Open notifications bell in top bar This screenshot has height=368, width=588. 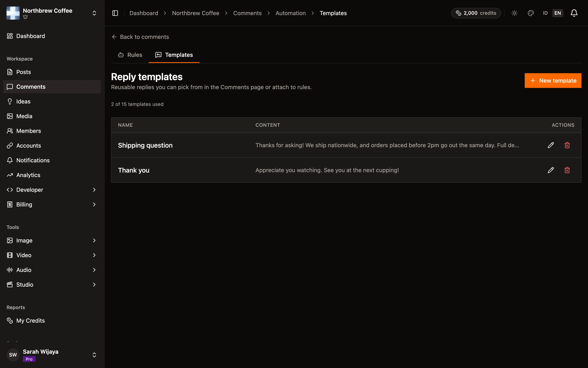coord(574,13)
